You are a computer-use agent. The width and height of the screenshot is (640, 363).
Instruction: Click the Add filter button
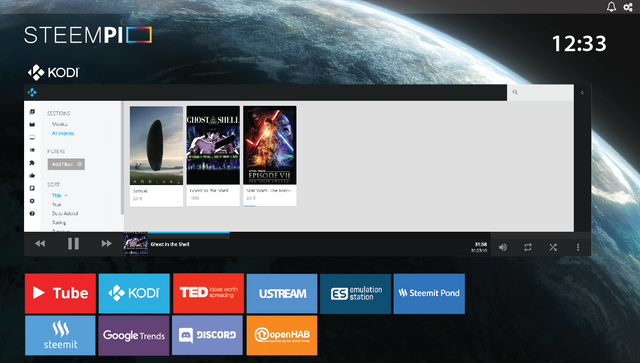(66, 164)
